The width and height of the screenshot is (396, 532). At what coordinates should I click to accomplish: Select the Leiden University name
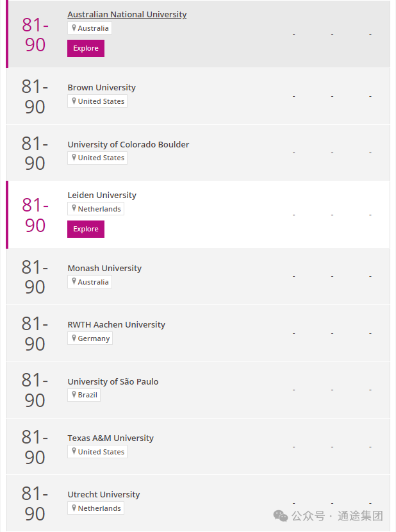(102, 195)
